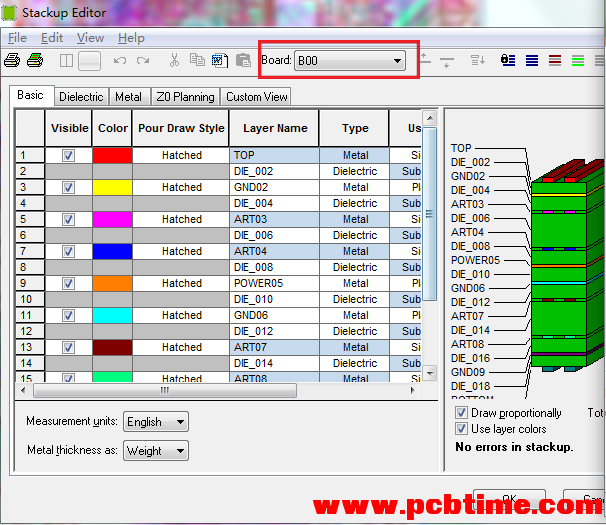Click the split columns view icon
This screenshot has width=606, height=525.
click(x=66, y=61)
